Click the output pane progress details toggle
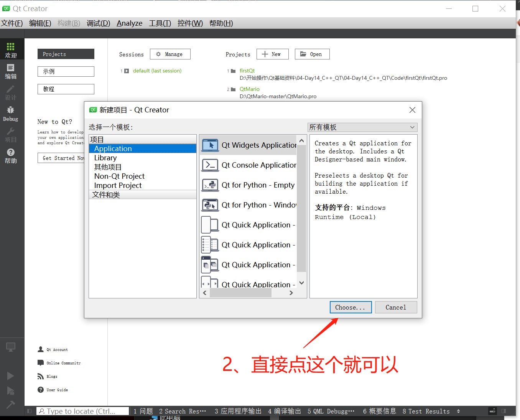Viewport: 520px width, 420px height. (x=493, y=411)
